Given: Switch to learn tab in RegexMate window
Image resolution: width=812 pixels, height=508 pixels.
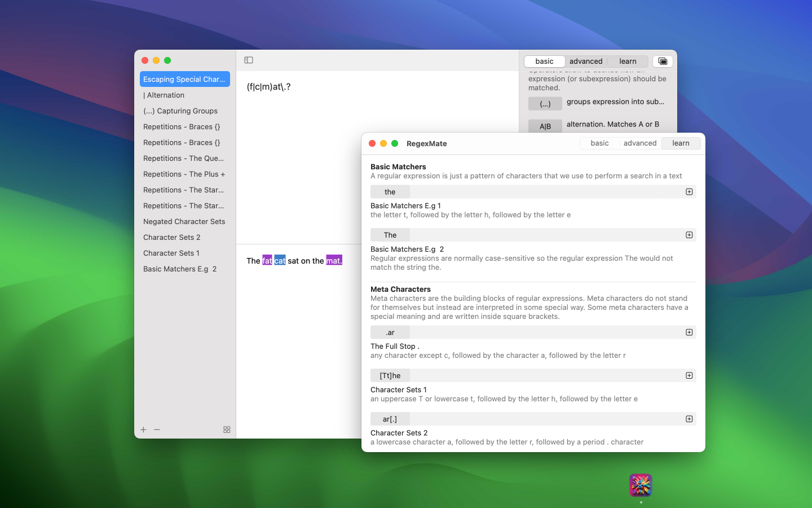Looking at the screenshot, I should 681,143.
